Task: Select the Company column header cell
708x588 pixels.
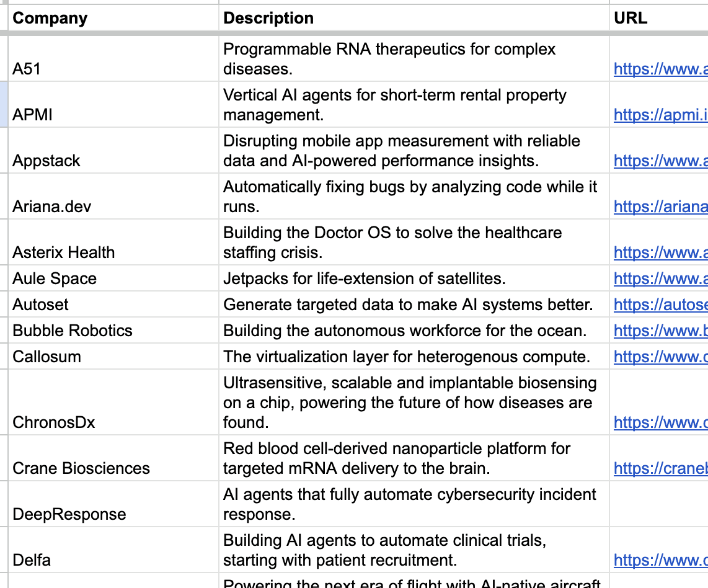Action: pyautogui.click(x=113, y=18)
